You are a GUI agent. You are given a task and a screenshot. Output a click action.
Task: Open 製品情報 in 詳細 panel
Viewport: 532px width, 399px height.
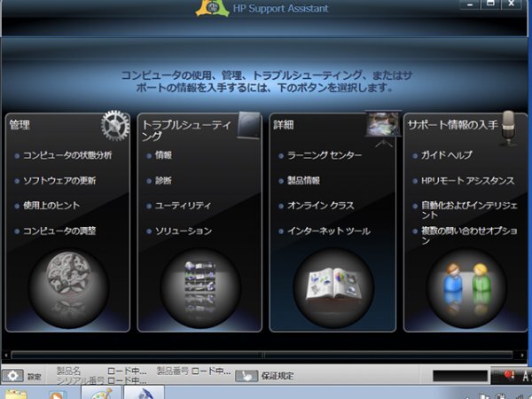tap(303, 181)
